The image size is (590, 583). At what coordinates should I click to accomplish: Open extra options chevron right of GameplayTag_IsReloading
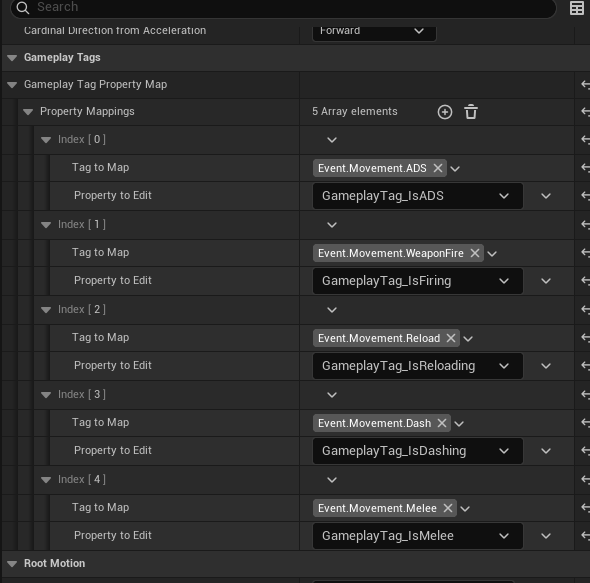coord(546,366)
